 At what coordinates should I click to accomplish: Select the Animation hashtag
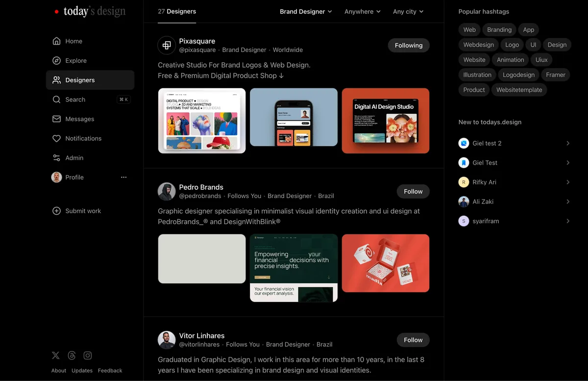[x=510, y=60]
